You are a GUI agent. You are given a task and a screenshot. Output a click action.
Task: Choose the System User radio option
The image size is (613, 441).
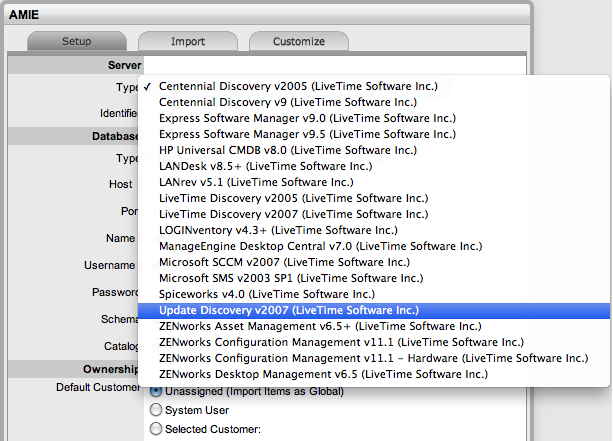click(155, 410)
